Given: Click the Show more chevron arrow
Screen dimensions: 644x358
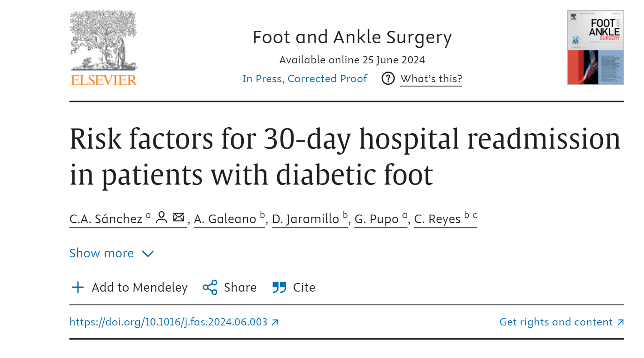Looking at the screenshot, I should [x=148, y=254].
